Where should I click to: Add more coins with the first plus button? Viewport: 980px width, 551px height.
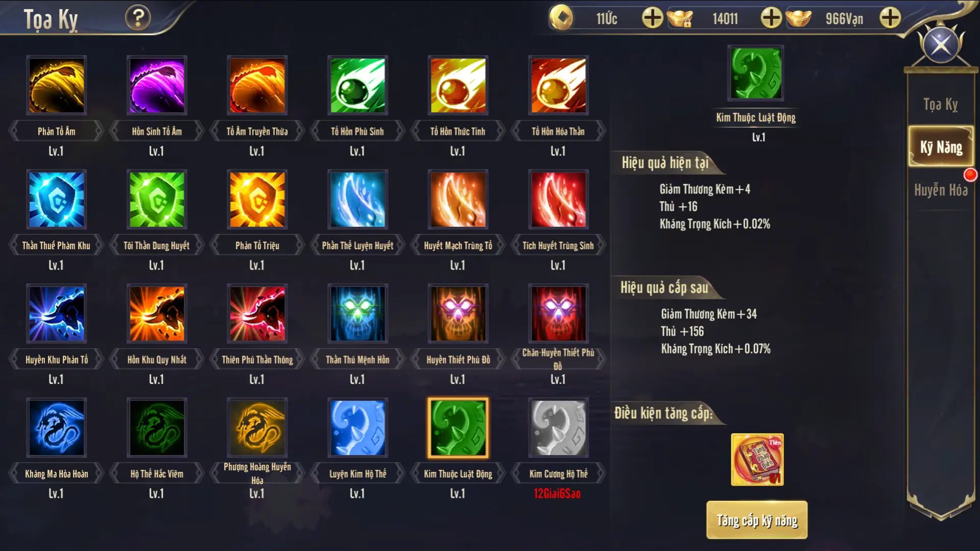(x=652, y=18)
